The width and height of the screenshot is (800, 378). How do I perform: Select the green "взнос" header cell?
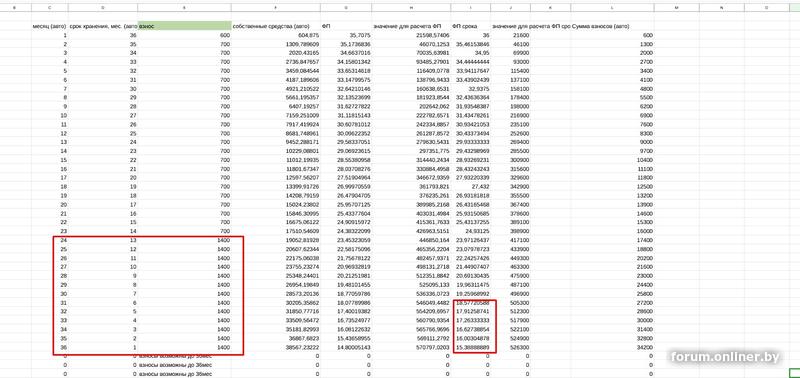184,26
